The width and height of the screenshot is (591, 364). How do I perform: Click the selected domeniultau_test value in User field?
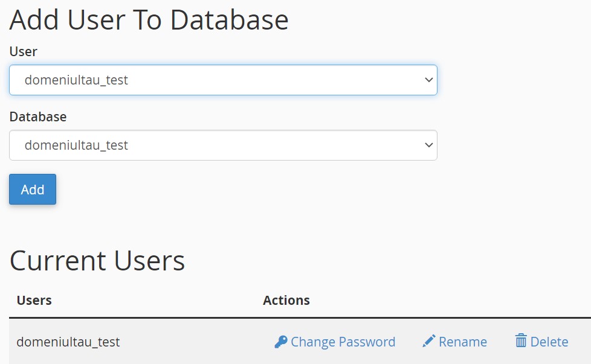[77, 80]
